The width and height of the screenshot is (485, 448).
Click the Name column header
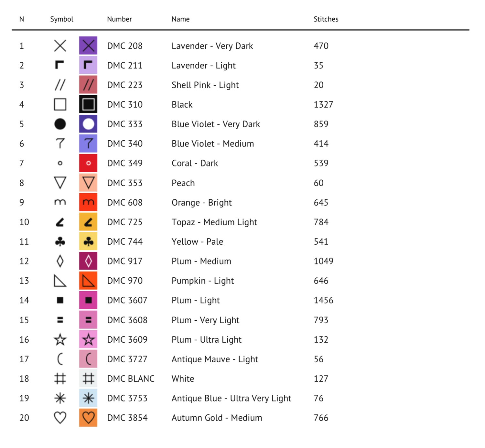coord(180,19)
